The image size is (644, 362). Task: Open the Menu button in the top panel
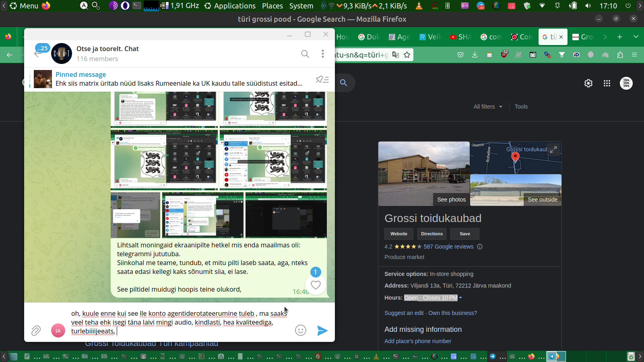[24, 6]
